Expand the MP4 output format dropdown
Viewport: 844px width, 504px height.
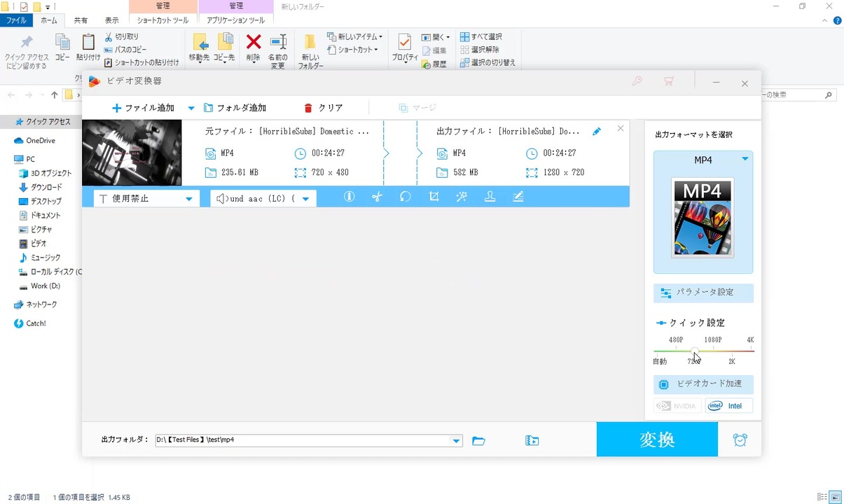[x=745, y=160]
